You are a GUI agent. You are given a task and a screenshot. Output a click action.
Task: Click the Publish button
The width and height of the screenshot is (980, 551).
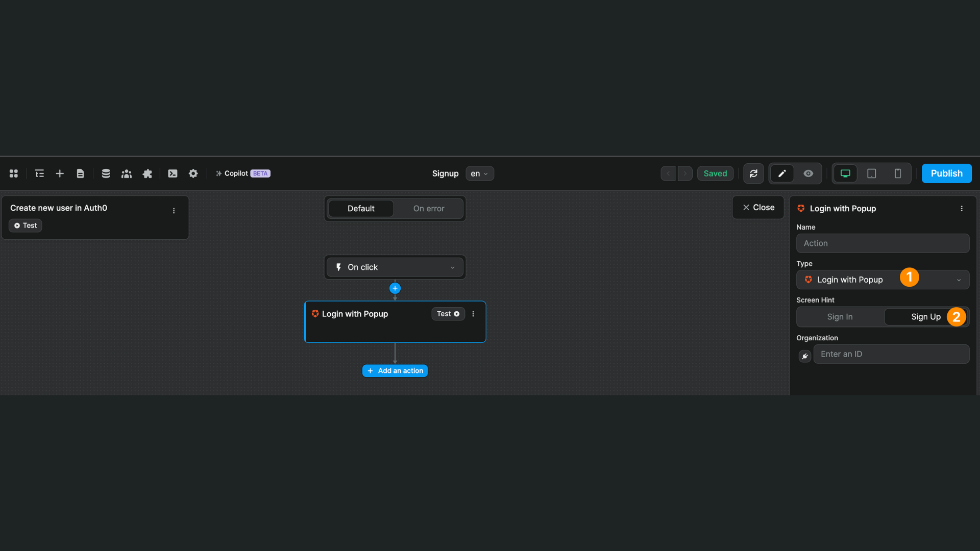coord(946,173)
